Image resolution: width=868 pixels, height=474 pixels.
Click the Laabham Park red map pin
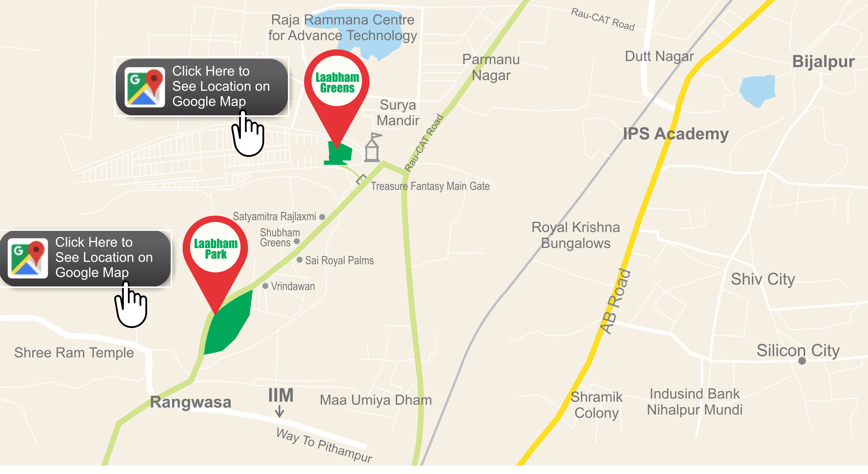click(215, 255)
